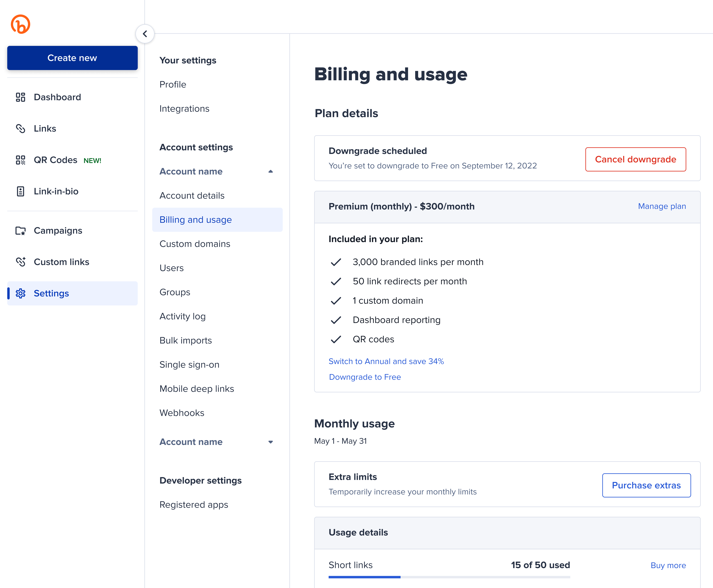This screenshot has height=588, width=713.
Task: Open Groups settings
Action: click(x=175, y=292)
